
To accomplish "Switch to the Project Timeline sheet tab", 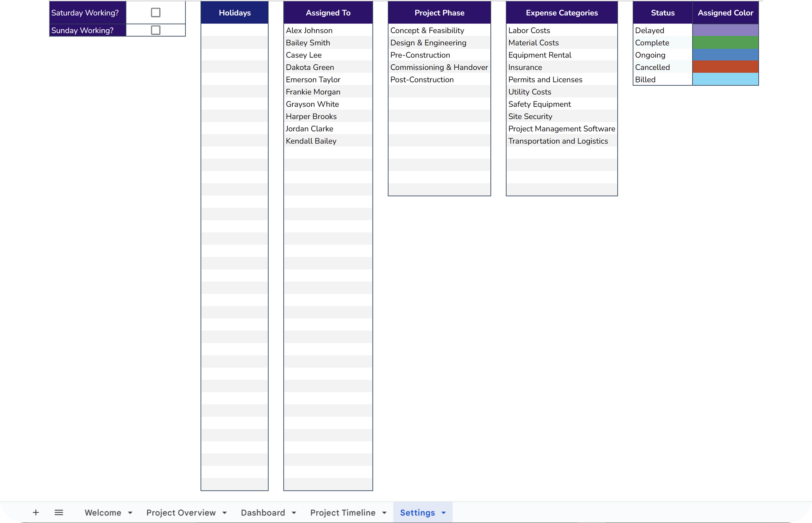I will pyautogui.click(x=343, y=512).
